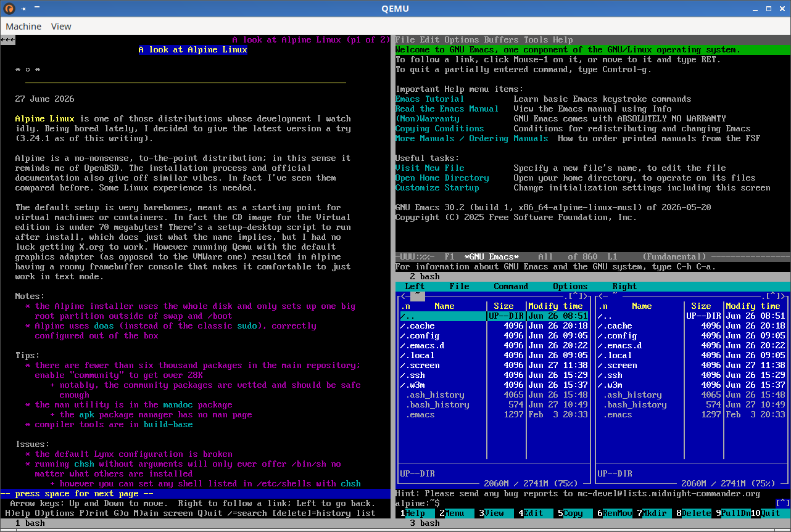Select /.cache in the left panel

tap(494, 326)
